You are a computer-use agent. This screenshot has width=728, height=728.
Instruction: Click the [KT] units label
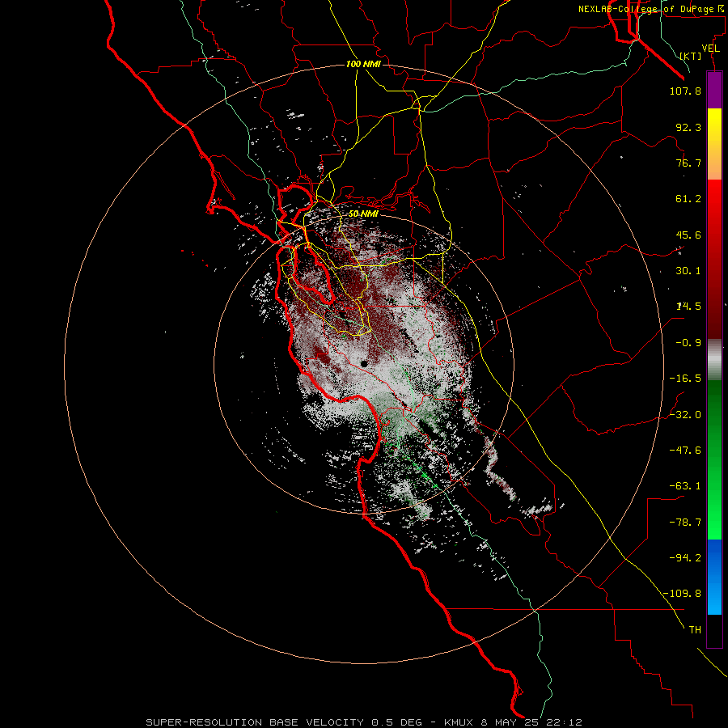pos(691,56)
